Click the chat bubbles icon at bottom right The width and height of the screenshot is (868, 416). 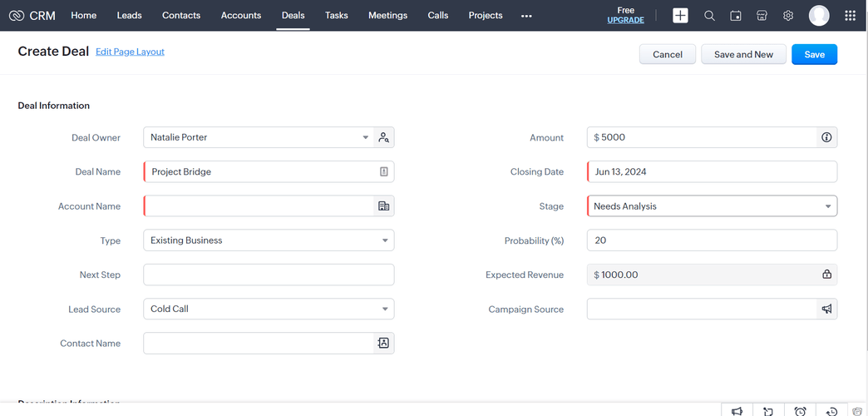[857, 411]
